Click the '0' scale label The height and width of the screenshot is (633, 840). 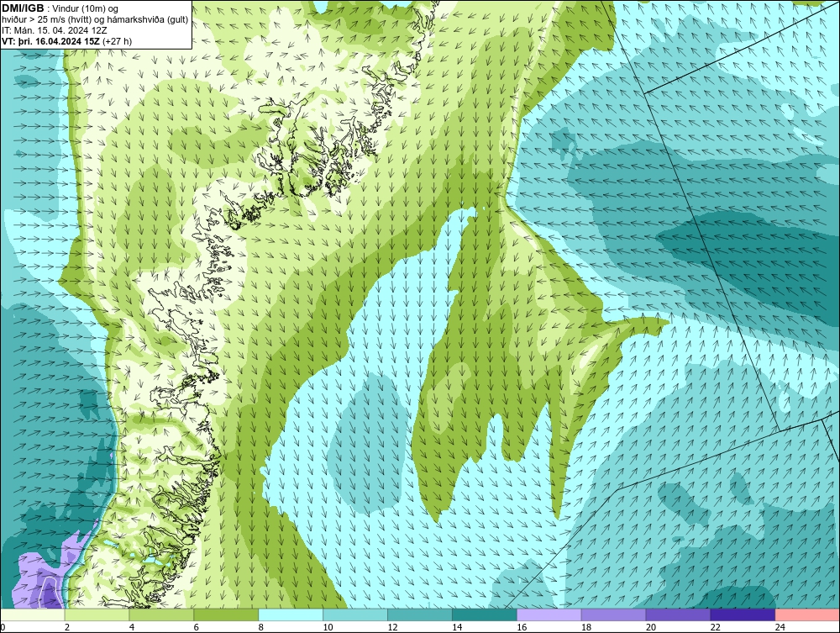[3, 627]
